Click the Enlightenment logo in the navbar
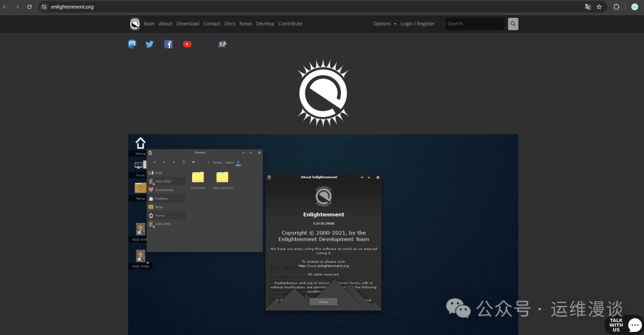The height and width of the screenshot is (335, 644). pos(135,24)
